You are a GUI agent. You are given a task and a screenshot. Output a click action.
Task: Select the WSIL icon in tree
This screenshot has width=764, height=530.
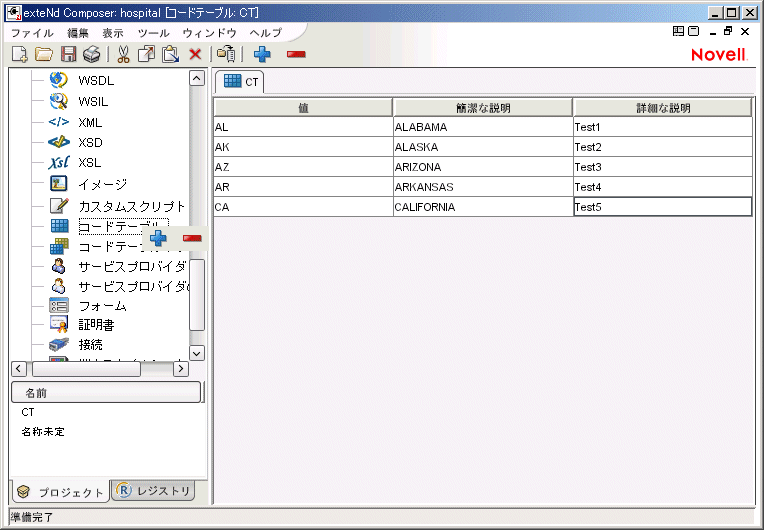click(x=58, y=101)
